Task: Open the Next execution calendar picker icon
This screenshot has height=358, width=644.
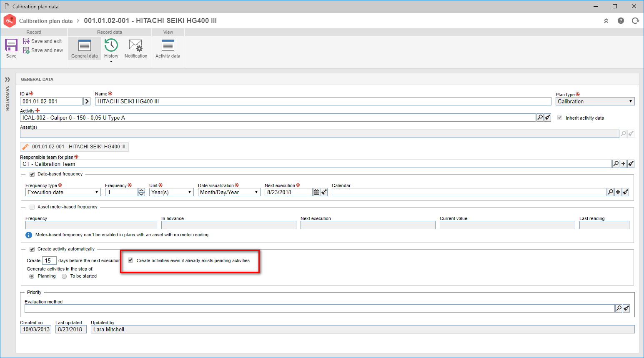Action: [x=316, y=192]
